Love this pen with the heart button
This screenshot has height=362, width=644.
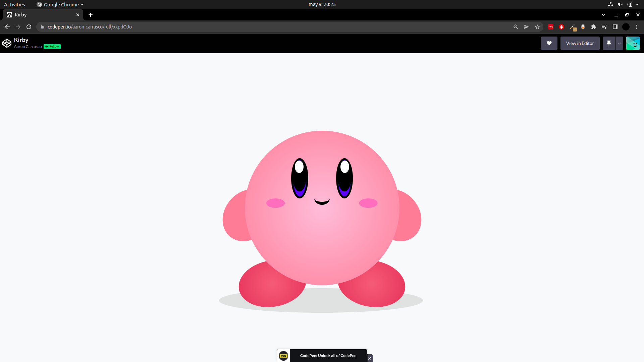tap(549, 43)
